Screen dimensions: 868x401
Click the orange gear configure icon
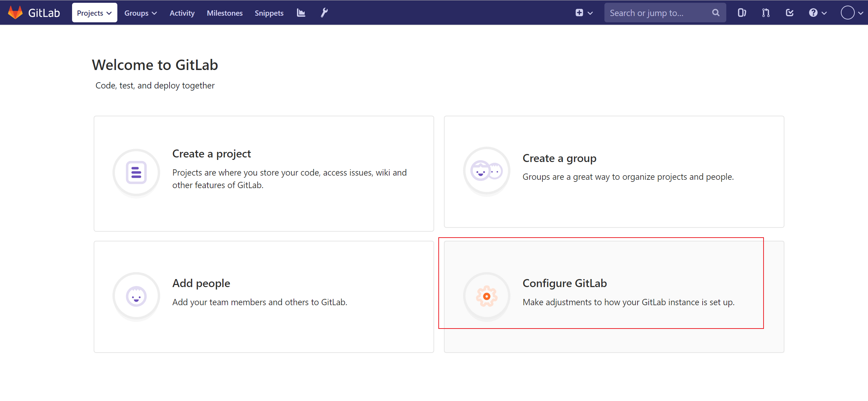coord(487,296)
